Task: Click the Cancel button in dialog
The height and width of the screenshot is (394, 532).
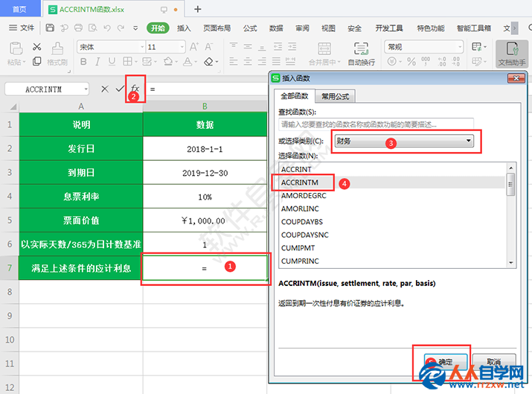Action: click(494, 362)
